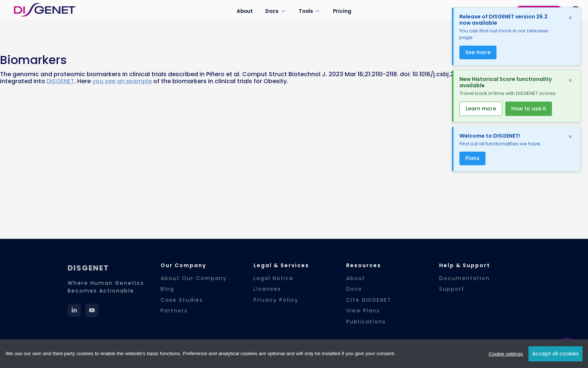
Task: Open the Legal Notice footer link
Action: (273, 278)
